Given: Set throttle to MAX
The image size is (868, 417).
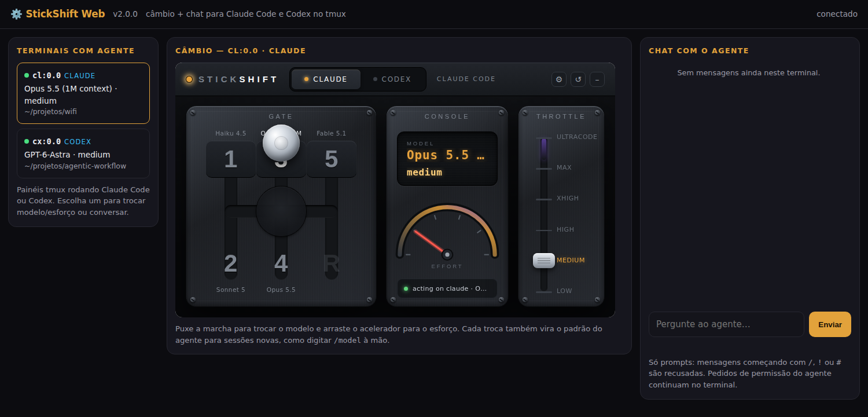Looking at the screenshot, I should [x=564, y=168].
